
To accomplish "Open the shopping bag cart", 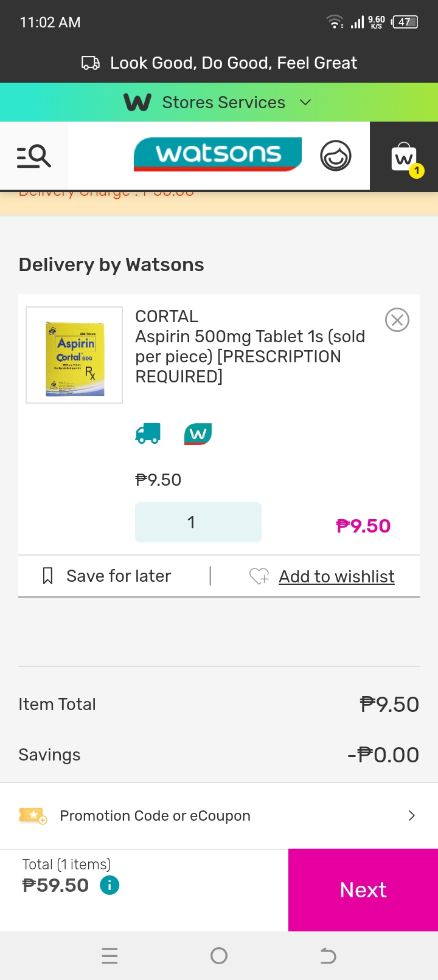I will [405, 157].
